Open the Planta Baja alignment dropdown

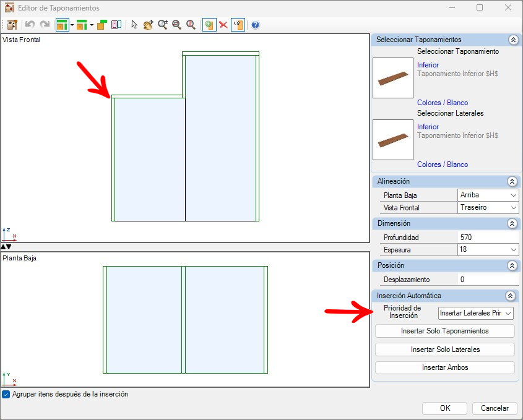488,195
